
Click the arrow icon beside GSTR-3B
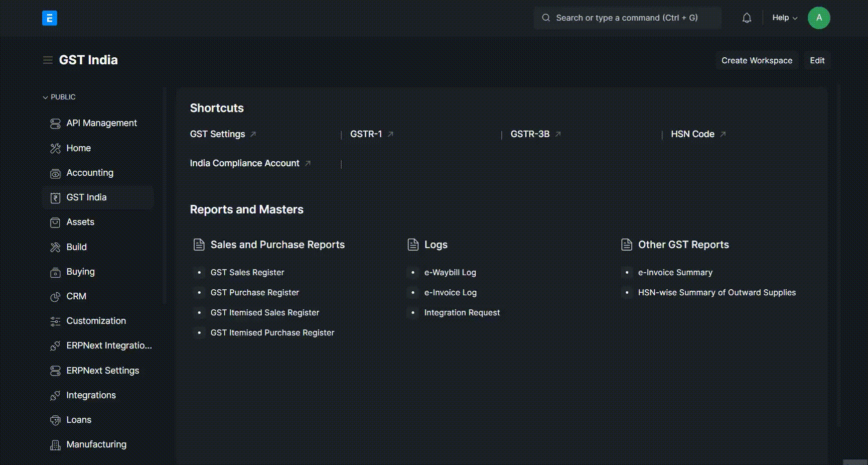[558, 134]
